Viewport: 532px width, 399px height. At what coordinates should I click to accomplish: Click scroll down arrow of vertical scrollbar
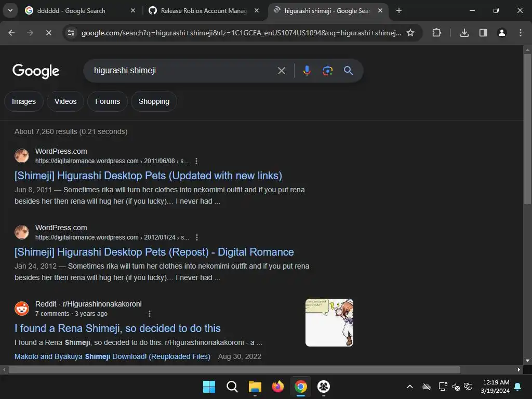(x=527, y=361)
